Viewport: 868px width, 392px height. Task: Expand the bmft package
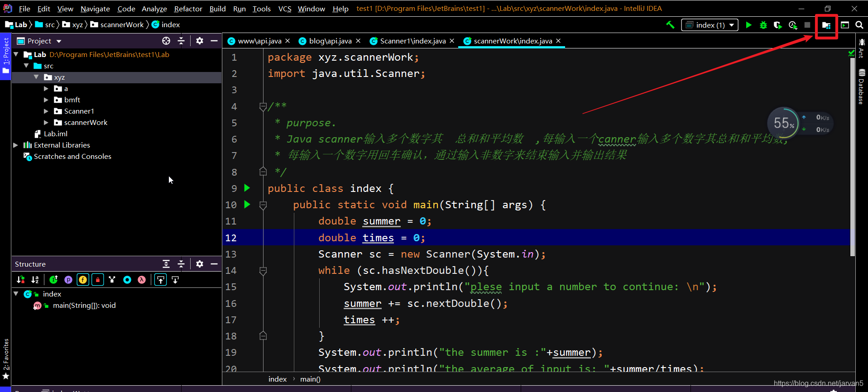[46, 100]
